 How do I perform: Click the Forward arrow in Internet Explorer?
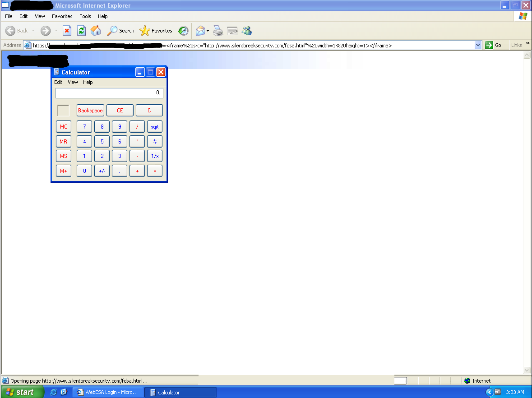pos(46,31)
